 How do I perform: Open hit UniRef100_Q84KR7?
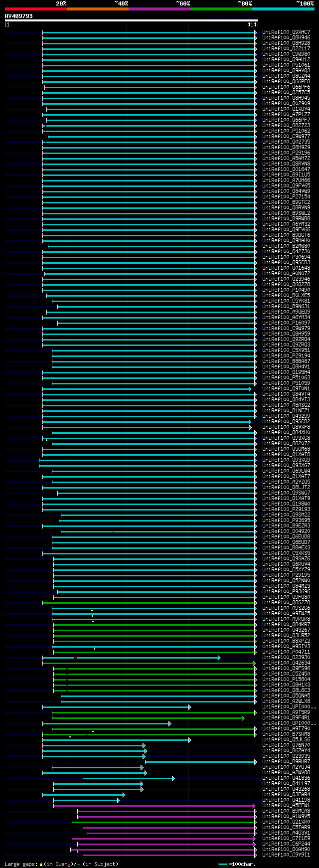pos(286,625)
